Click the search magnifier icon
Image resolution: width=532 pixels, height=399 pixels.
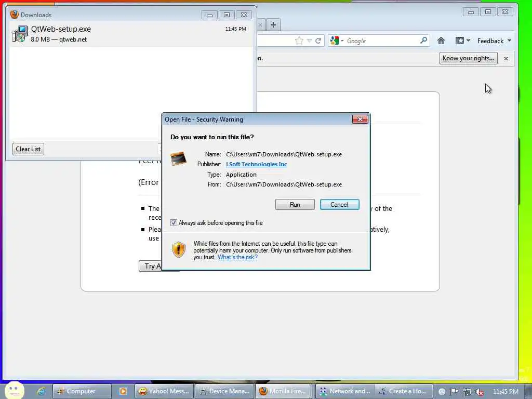tap(423, 41)
